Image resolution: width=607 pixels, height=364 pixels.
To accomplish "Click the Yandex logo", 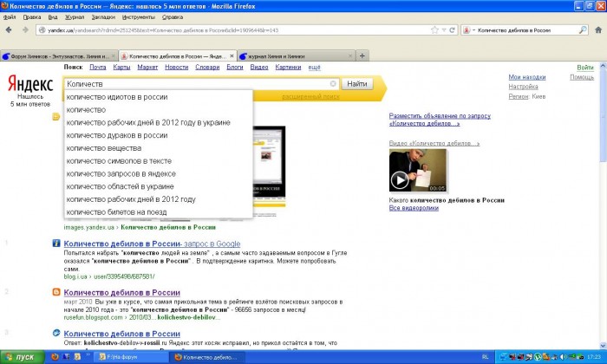I will tap(30, 84).
